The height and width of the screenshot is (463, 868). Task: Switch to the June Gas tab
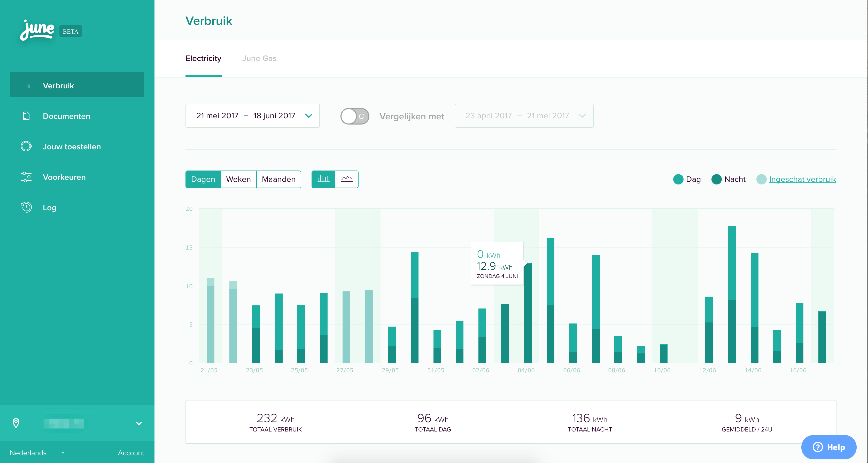pyautogui.click(x=259, y=58)
